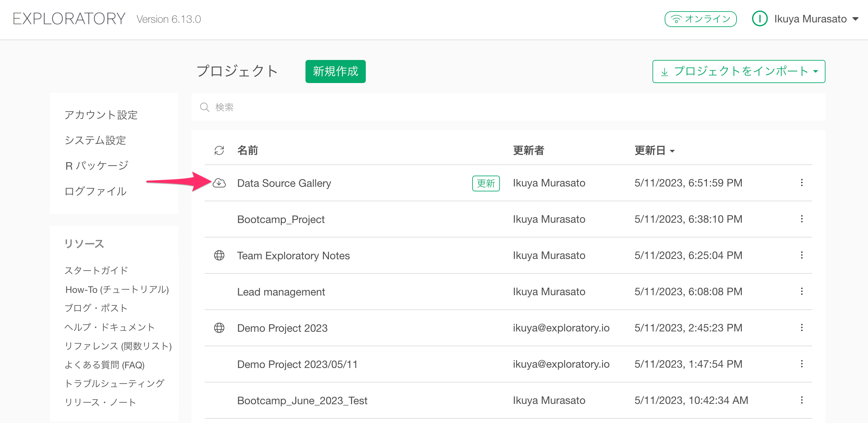Open アカウント設定 in sidebar
This screenshot has width=868, height=423.
pyautogui.click(x=101, y=115)
